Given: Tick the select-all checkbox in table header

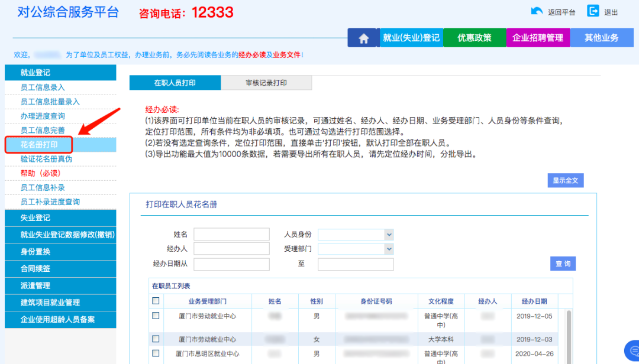Looking at the screenshot, I should point(156,301).
